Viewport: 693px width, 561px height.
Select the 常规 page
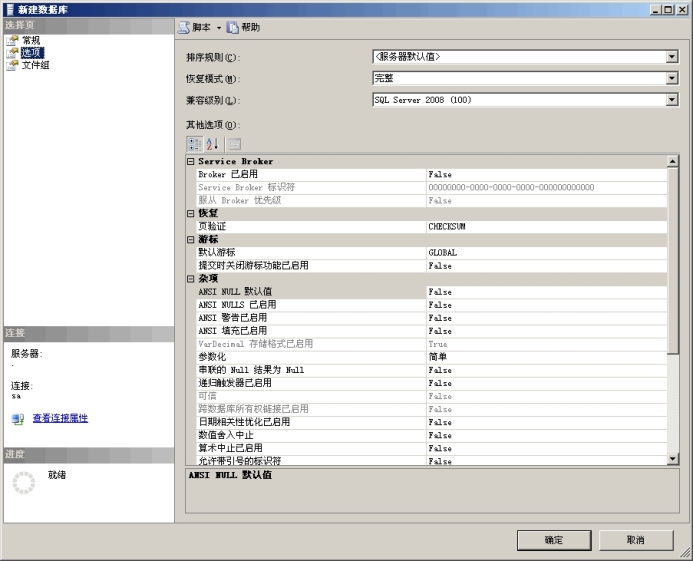pyautogui.click(x=30, y=40)
